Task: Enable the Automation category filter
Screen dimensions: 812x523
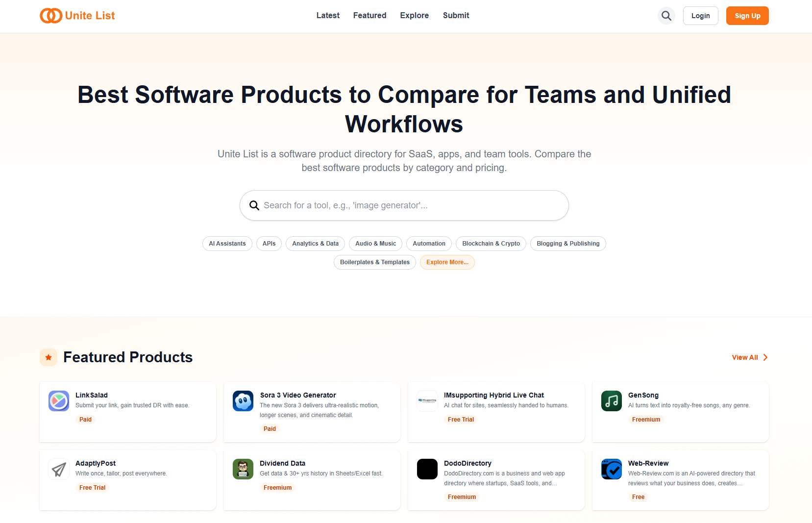Action: (429, 244)
